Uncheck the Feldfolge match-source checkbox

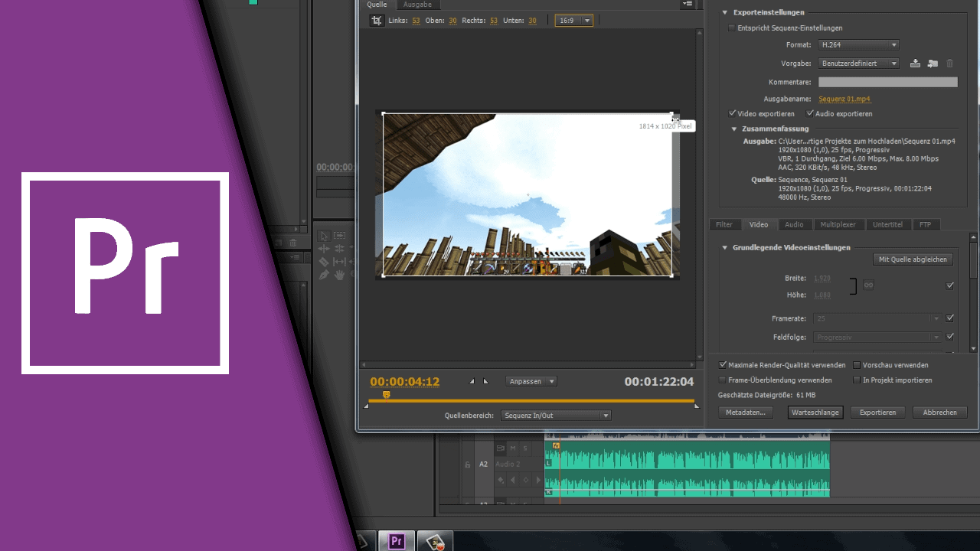[x=950, y=337]
